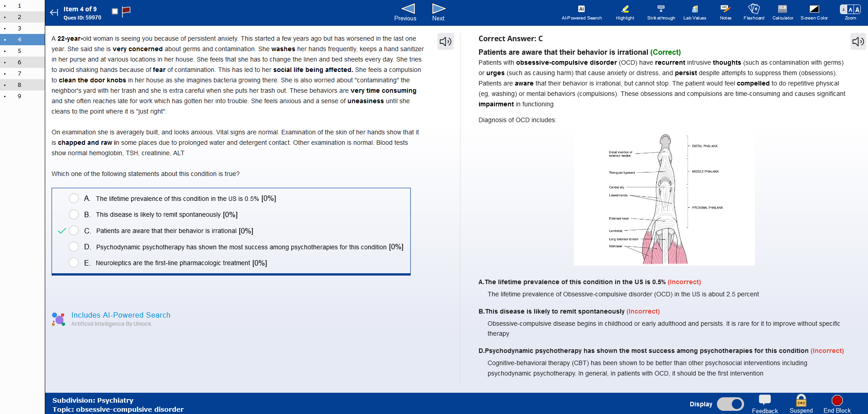
Task: Play audio for the explanation panel
Action: click(858, 42)
